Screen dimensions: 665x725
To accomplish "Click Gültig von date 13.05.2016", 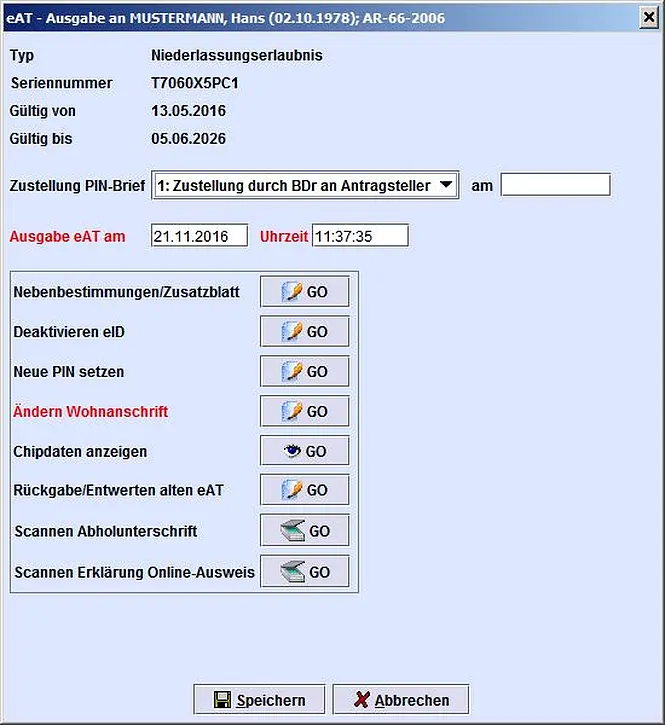I will click(x=188, y=111).
